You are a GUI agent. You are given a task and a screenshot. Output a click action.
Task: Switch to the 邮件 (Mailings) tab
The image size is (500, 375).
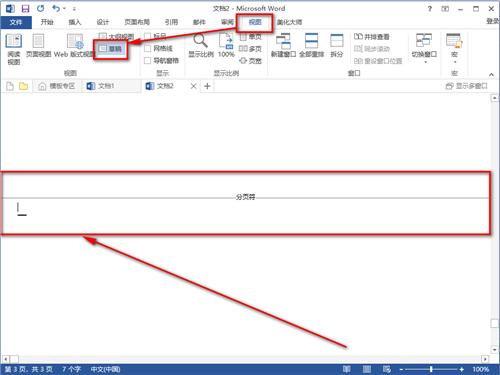click(x=199, y=22)
